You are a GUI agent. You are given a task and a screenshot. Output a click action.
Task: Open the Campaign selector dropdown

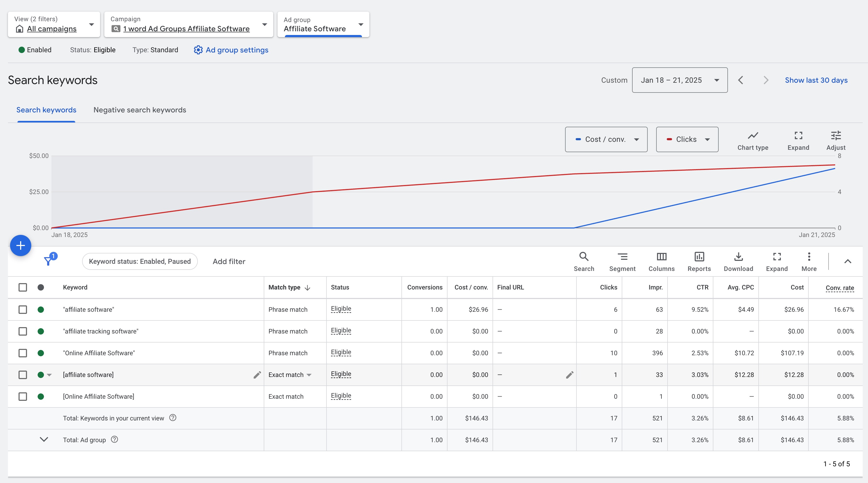(265, 25)
